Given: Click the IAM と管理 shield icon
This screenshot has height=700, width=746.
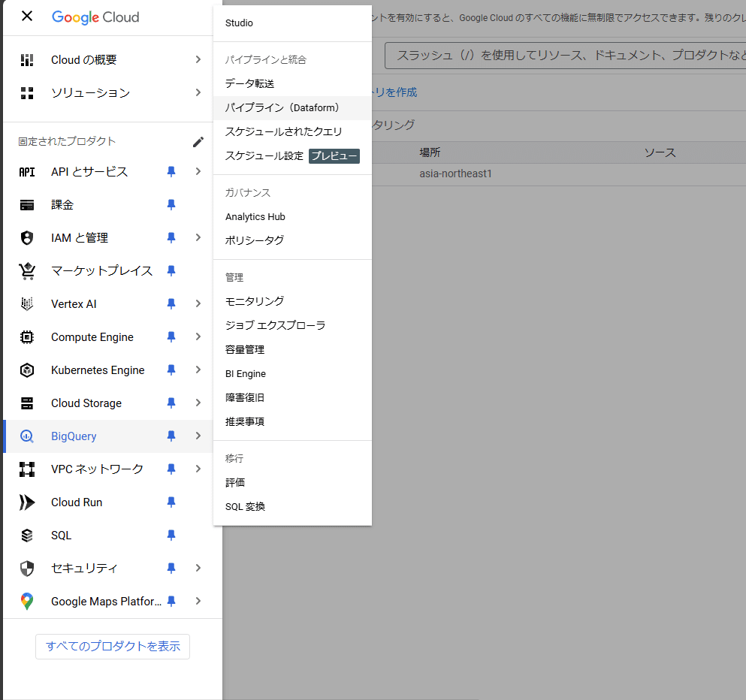Looking at the screenshot, I should point(27,238).
